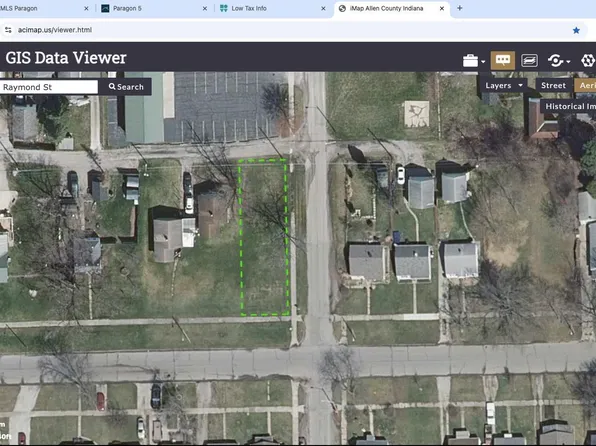
Task: Open a new browser tab
Action: [460, 8]
